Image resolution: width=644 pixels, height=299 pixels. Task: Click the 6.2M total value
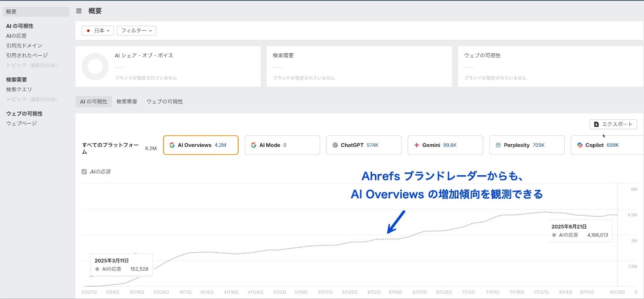151,148
